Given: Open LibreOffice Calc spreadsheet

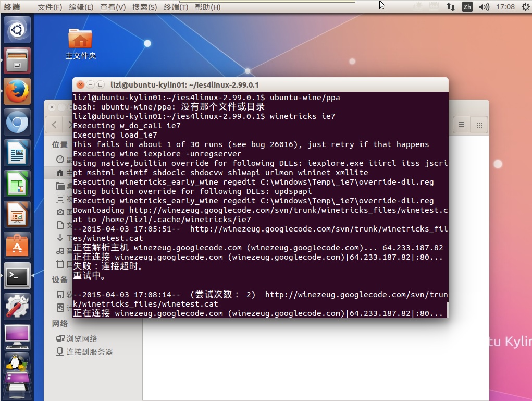Looking at the screenshot, I should coord(17,184).
